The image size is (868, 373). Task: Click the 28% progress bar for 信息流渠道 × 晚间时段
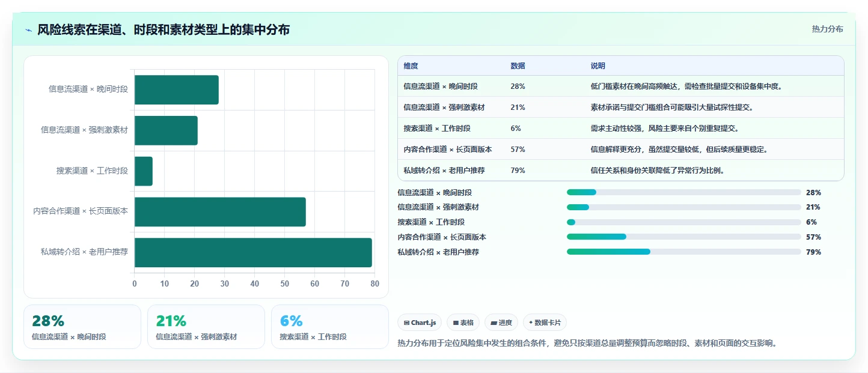click(x=684, y=192)
